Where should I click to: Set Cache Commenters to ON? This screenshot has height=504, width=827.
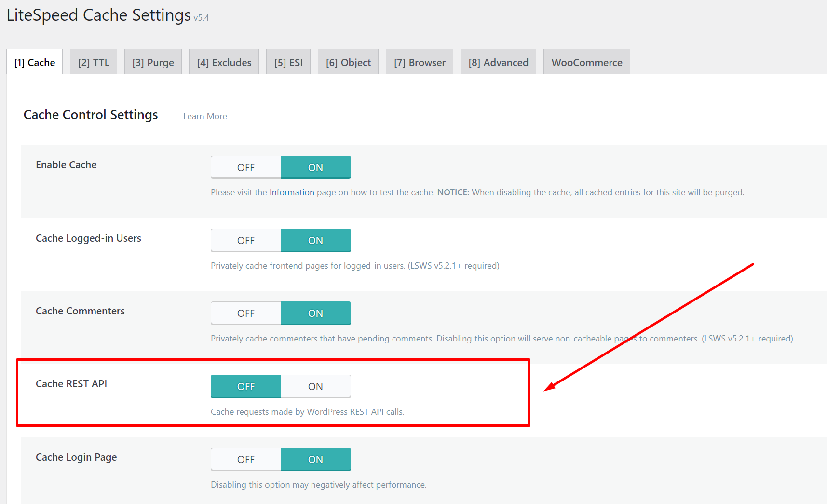coord(315,313)
